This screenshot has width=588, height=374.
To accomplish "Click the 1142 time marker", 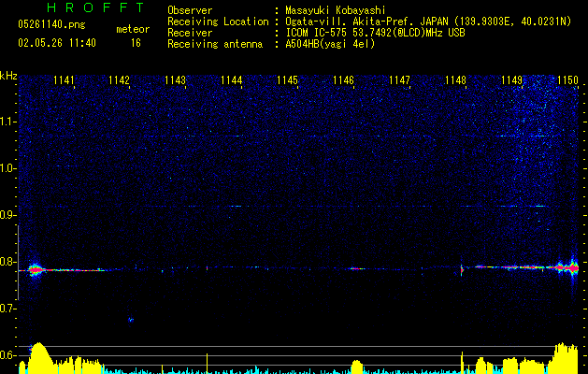I will 120,80.
